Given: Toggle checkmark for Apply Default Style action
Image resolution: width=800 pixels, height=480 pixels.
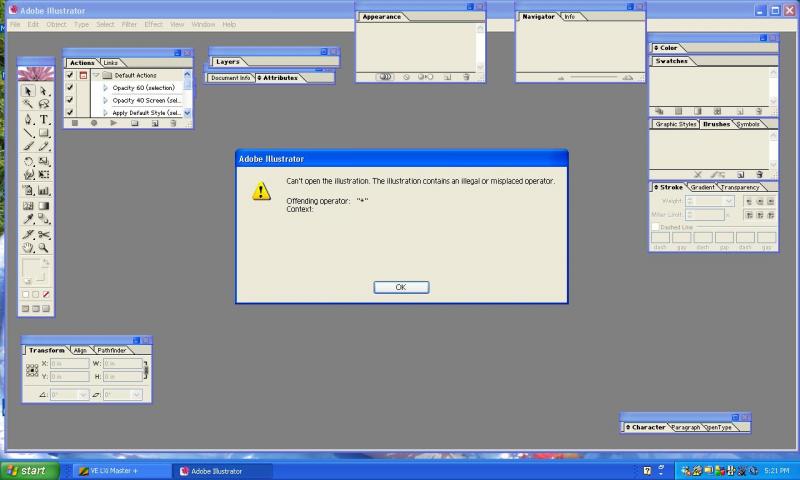Looking at the screenshot, I should (70, 112).
